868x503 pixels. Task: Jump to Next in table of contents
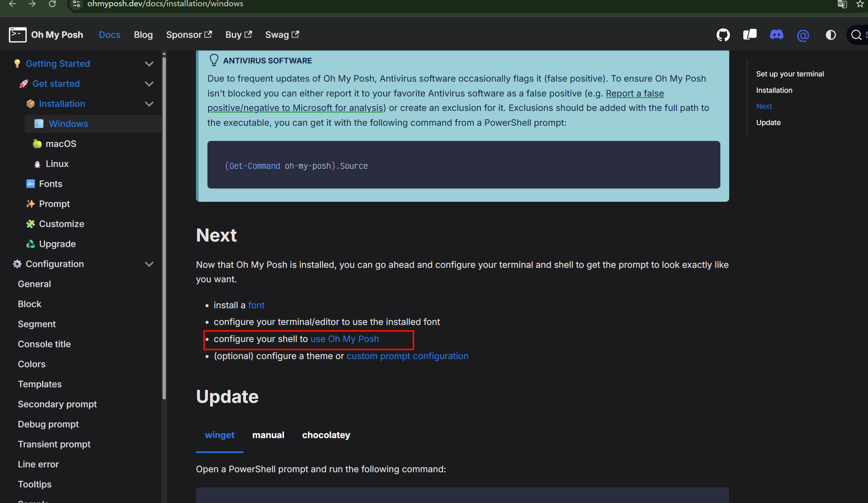764,106
